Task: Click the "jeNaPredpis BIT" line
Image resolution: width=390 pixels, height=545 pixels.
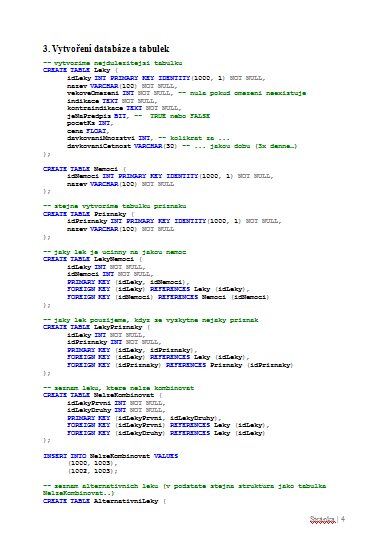Action: [138, 116]
